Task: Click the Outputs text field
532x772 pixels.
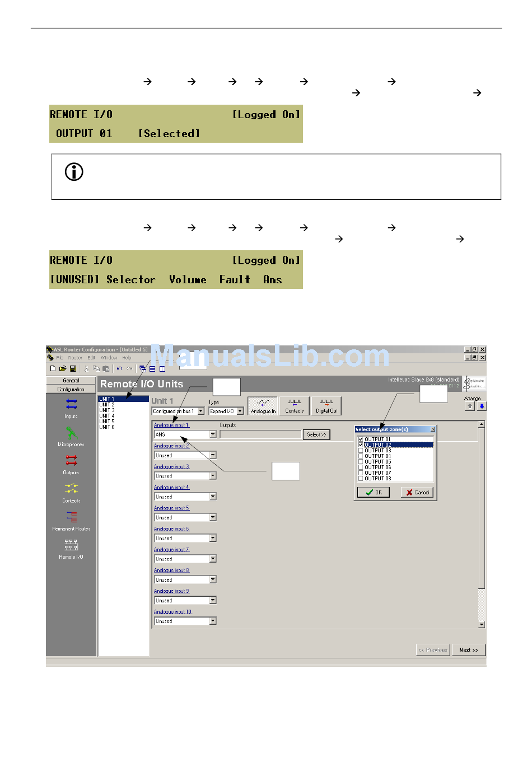Action: click(x=260, y=434)
